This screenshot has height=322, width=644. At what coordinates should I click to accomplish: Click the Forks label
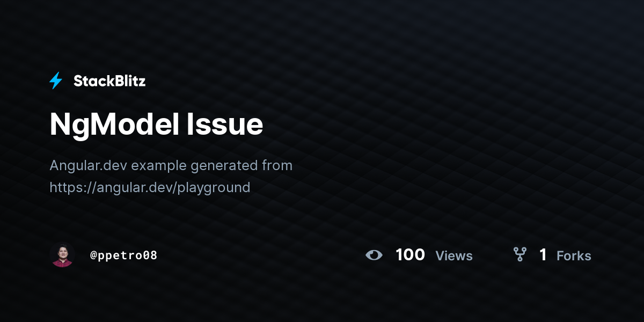(574, 256)
